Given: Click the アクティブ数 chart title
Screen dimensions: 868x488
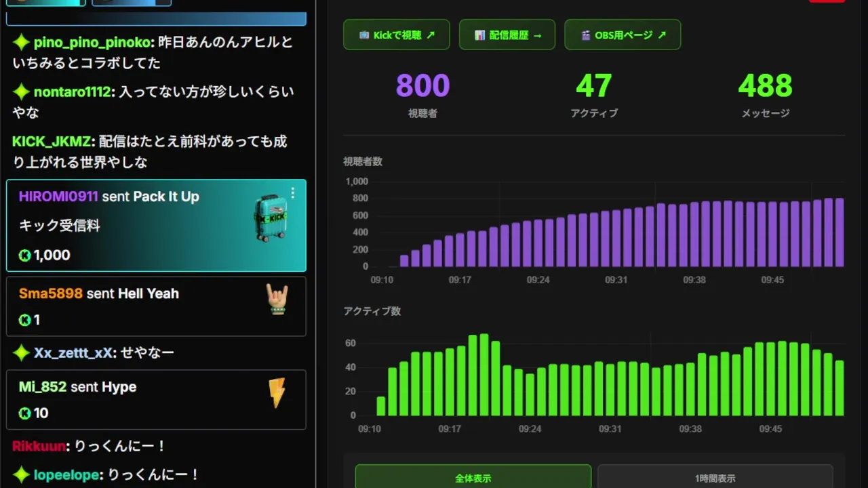Looking at the screenshot, I should [x=372, y=311].
